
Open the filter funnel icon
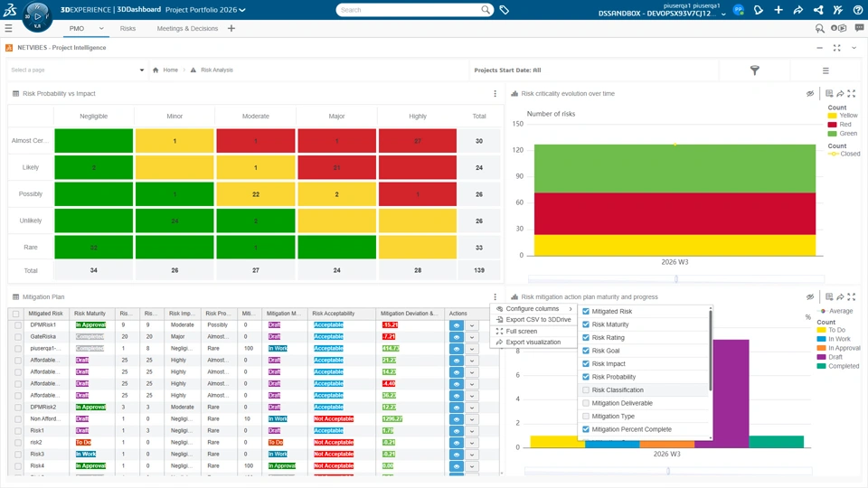pos(754,70)
